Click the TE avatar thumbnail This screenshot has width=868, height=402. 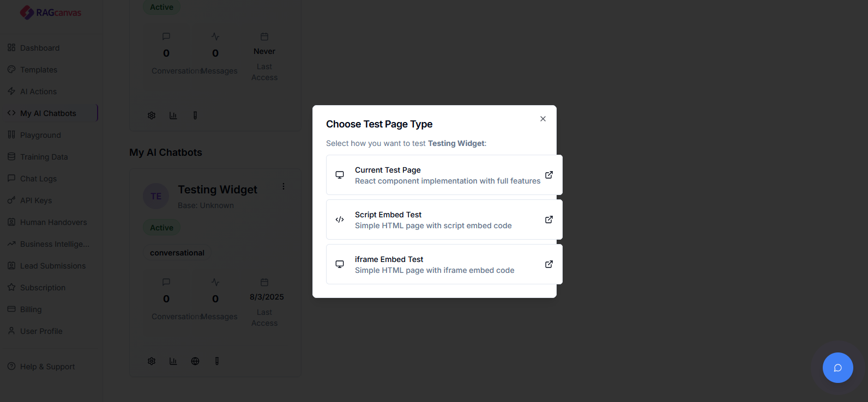tap(156, 196)
